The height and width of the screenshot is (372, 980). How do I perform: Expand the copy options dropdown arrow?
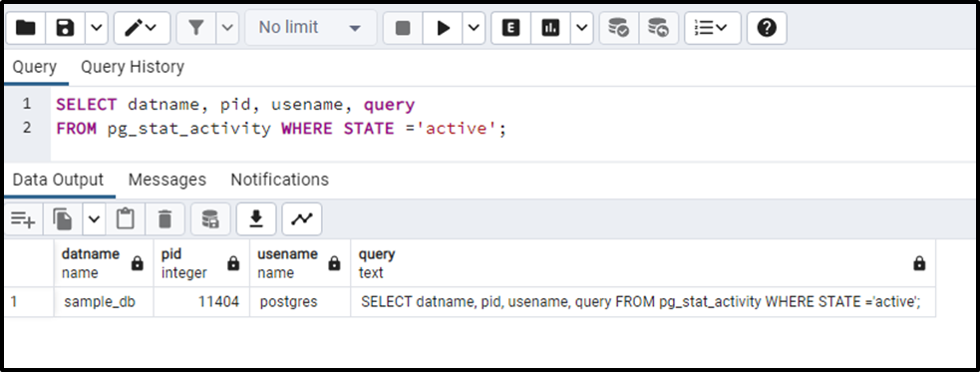pos(94,219)
